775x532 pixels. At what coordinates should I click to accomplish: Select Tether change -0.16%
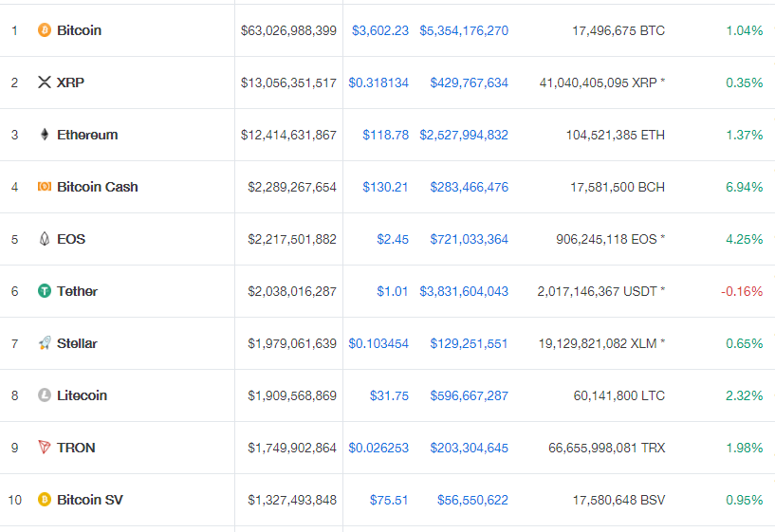click(742, 291)
